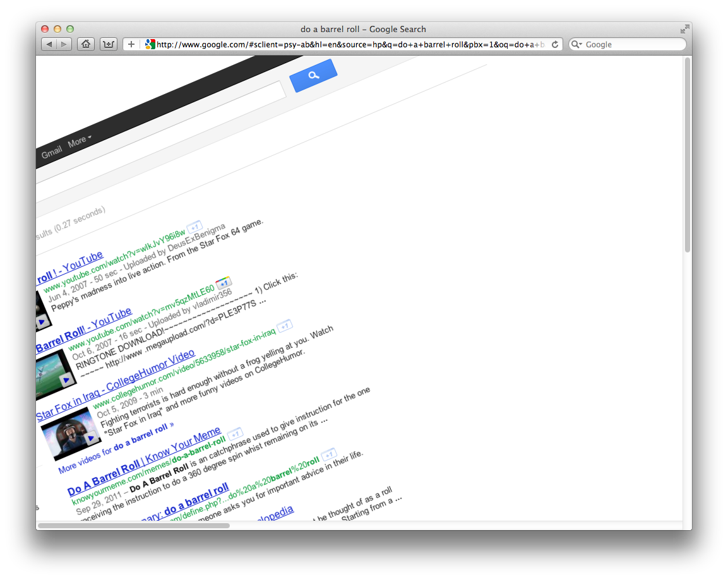Open the 'Star Fox in Iraq - CollegeHumor Video' link
Viewport: 728px width, 580px height.
[116, 386]
